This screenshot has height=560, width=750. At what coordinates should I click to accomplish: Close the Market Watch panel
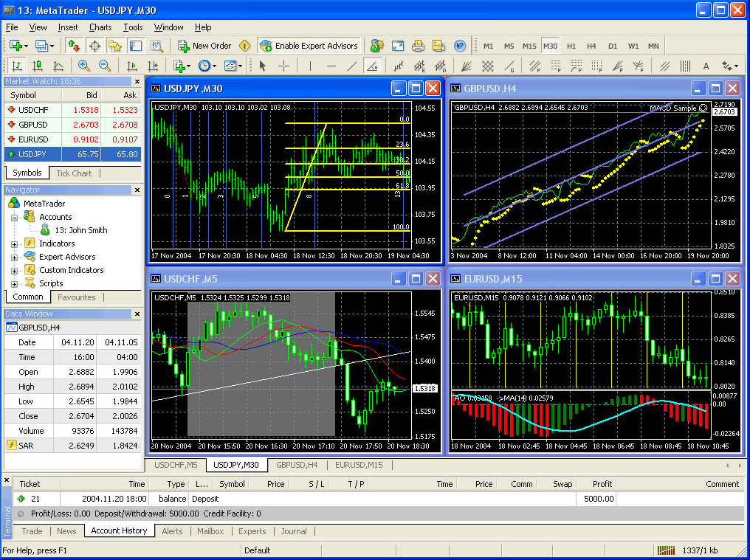click(x=137, y=82)
